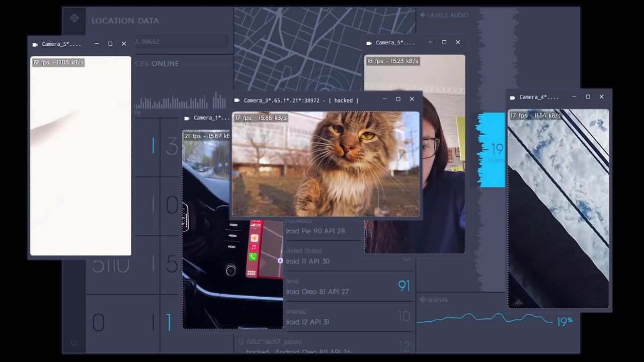
Task: Click the street map panel
Action: coord(297,45)
